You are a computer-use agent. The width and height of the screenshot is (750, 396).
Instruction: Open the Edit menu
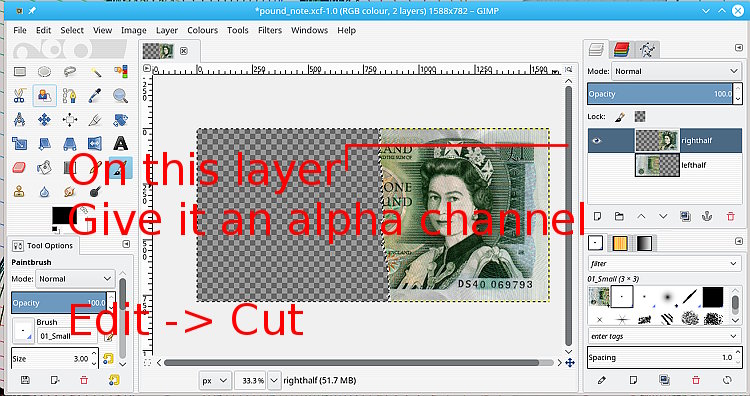tap(43, 30)
